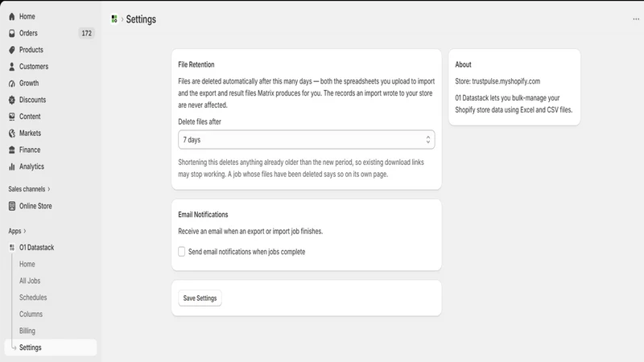644x362 pixels.
Task: Click the Online Store storefront icon
Action: [x=11, y=206]
